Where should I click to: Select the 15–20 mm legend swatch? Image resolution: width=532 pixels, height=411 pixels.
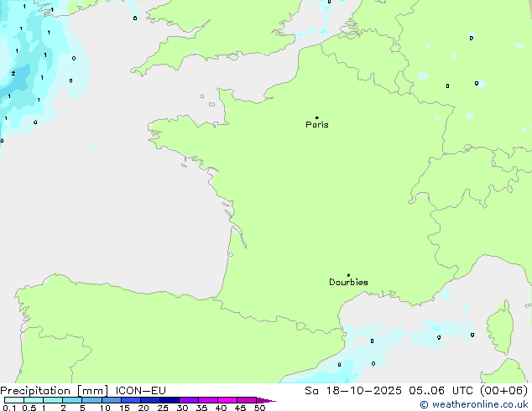[131, 400]
